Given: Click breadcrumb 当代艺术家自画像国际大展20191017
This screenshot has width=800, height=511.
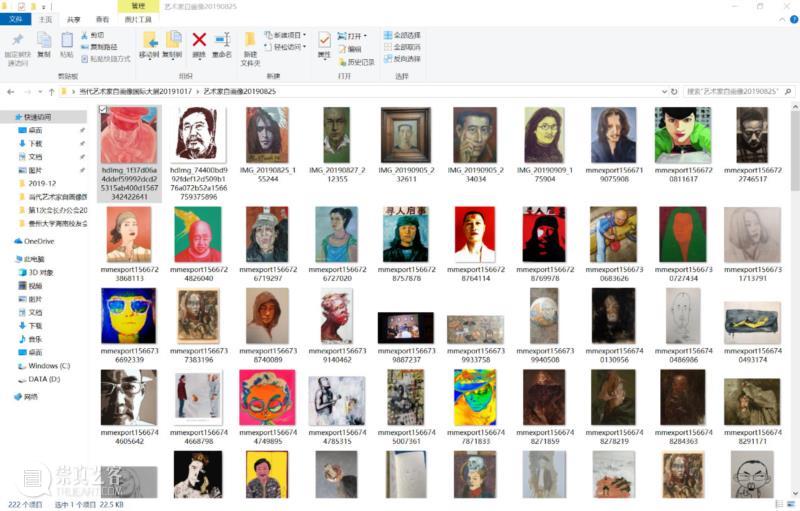Looking at the screenshot, I should (136, 92).
